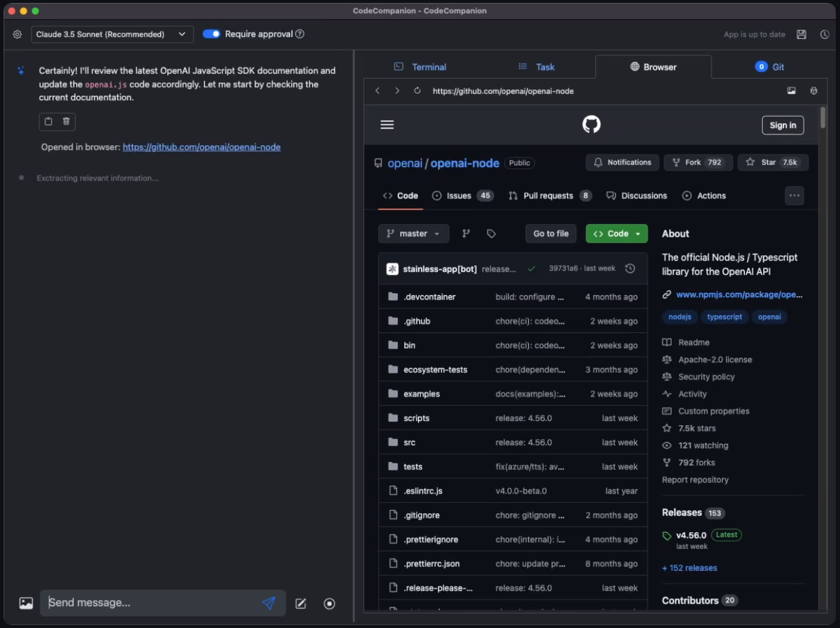Viewport: 840px width, 628px height.
Task: Click the send message arrow icon
Action: pyautogui.click(x=269, y=603)
